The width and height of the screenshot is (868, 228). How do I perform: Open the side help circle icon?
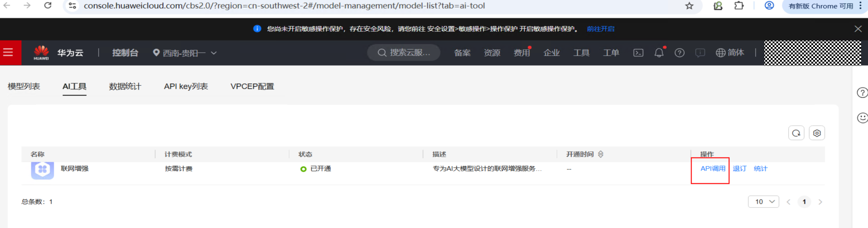(x=862, y=93)
